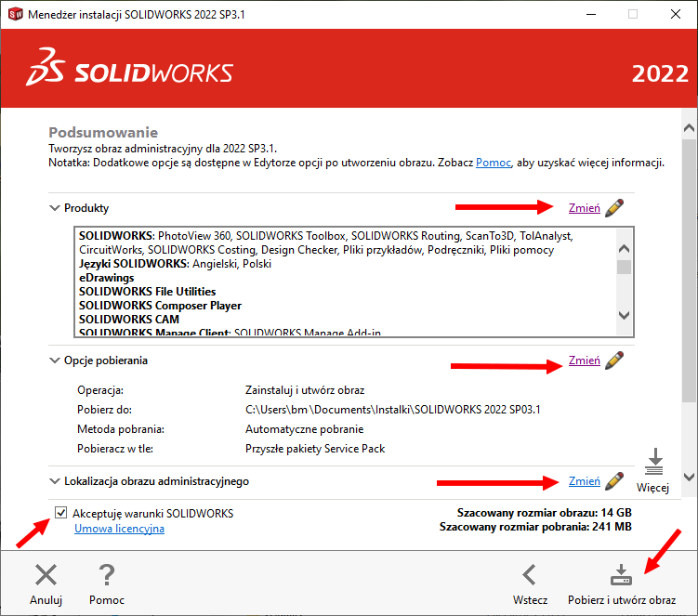Open the Umowa licencyjna link

tap(119, 529)
